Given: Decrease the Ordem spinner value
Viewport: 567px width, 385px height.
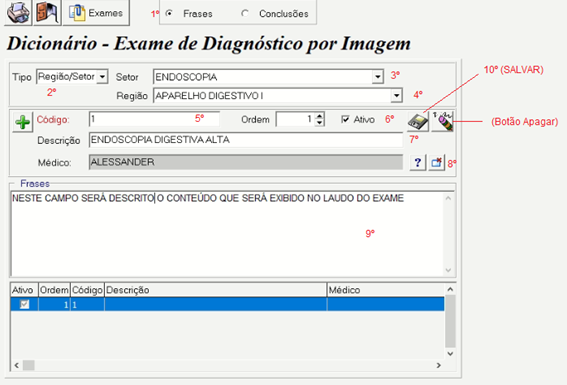Looking at the screenshot, I should 319,123.
